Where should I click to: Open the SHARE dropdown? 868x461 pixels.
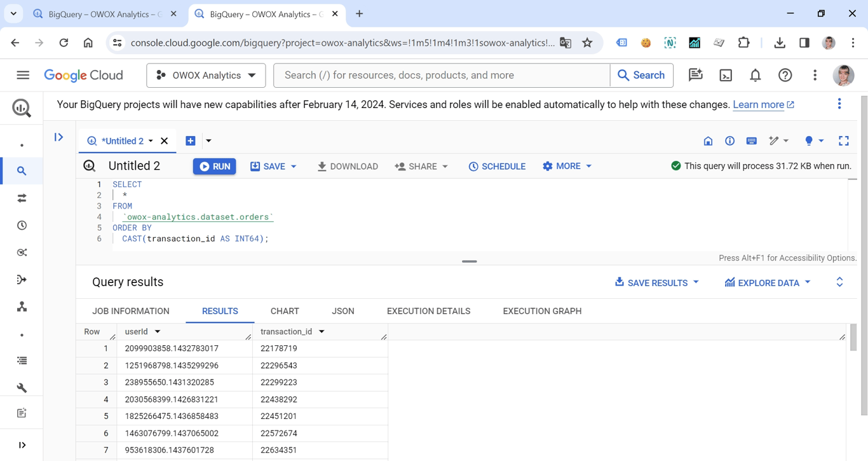click(x=421, y=167)
